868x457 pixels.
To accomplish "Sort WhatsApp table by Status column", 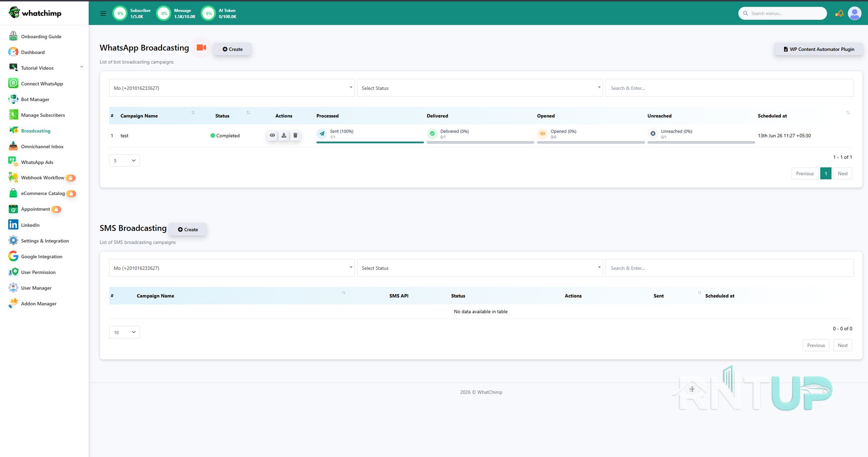I will point(248,113).
